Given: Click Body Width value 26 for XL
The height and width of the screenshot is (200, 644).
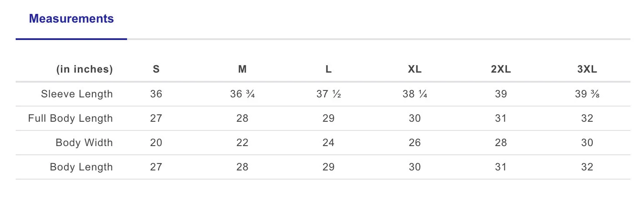Looking at the screenshot, I should click(415, 143).
